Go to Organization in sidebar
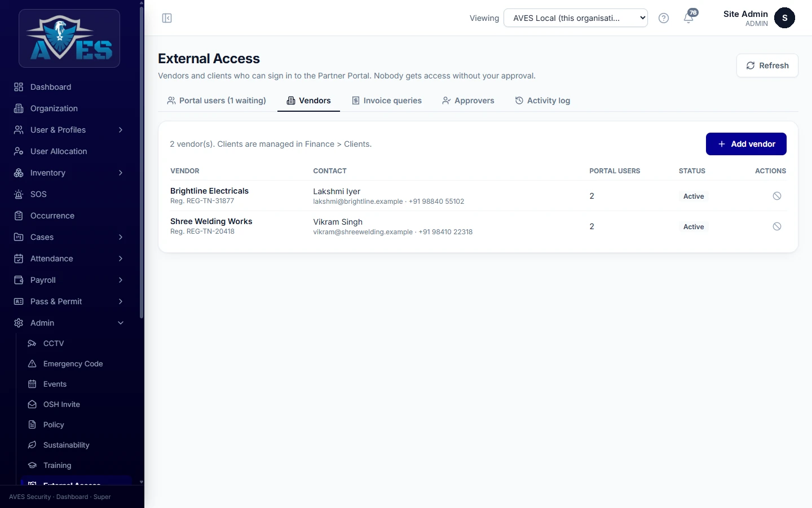812x508 pixels. [x=70, y=108]
